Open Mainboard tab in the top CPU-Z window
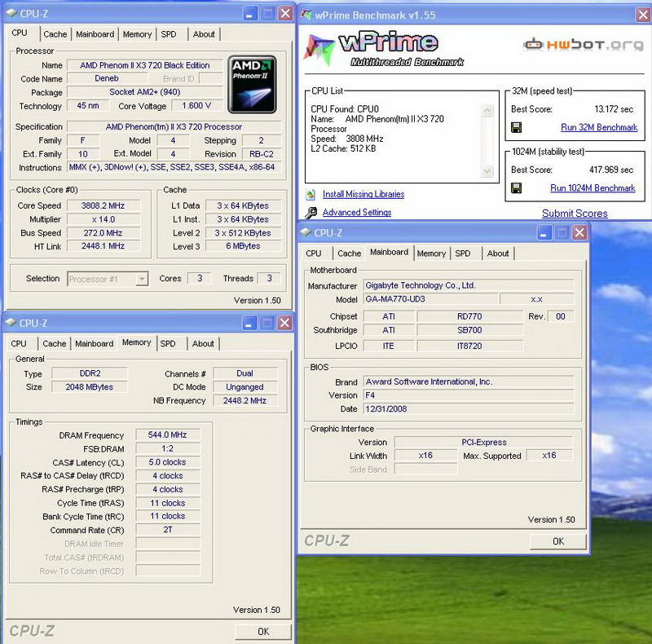Image resolution: width=652 pixels, height=644 pixels. (x=95, y=34)
